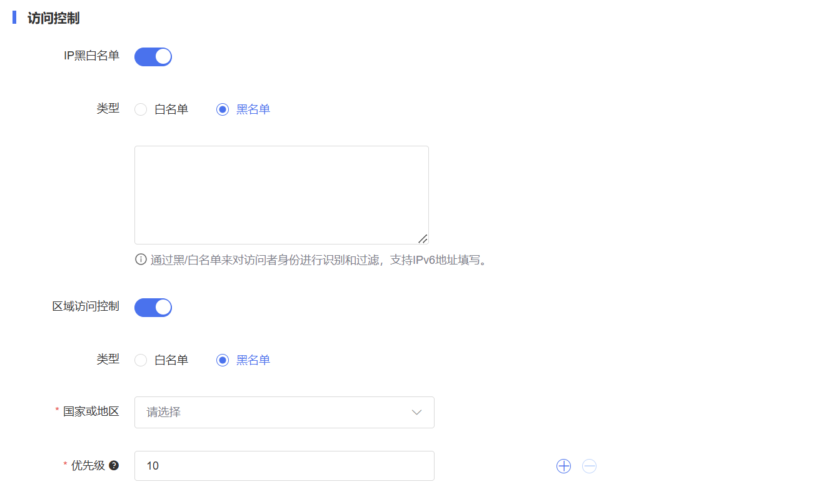The width and height of the screenshot is (816, 504).
Task: Remove the rule with the minus icon
Action: pyautogui.click(x=589, y=466)
